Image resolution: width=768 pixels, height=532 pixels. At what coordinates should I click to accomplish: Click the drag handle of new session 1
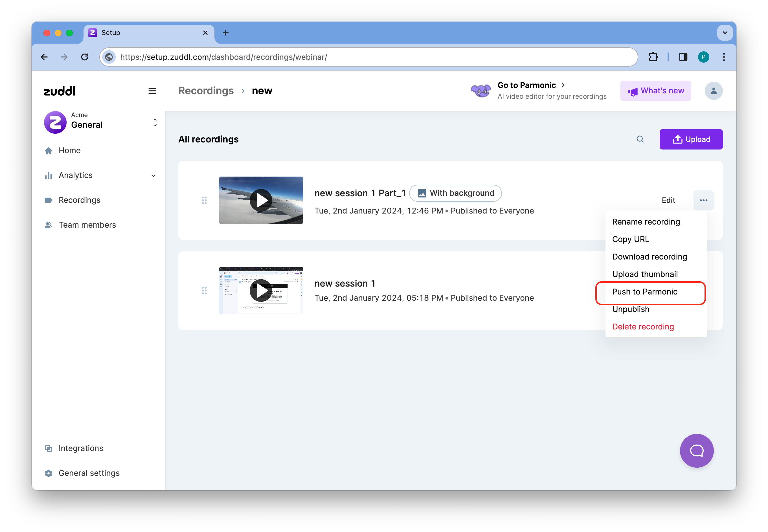pyautogui.click(x=204, y=291)
